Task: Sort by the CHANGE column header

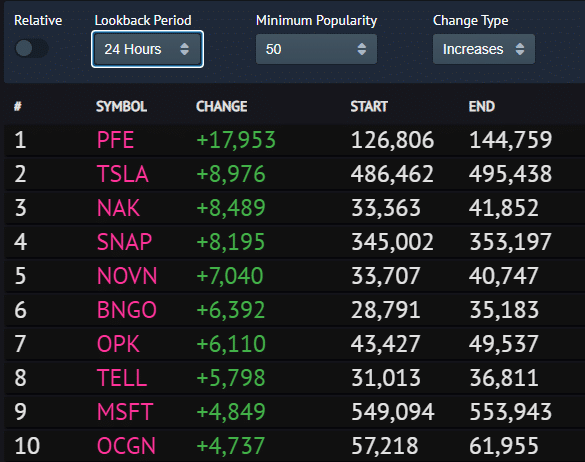Action: (222, 107)
